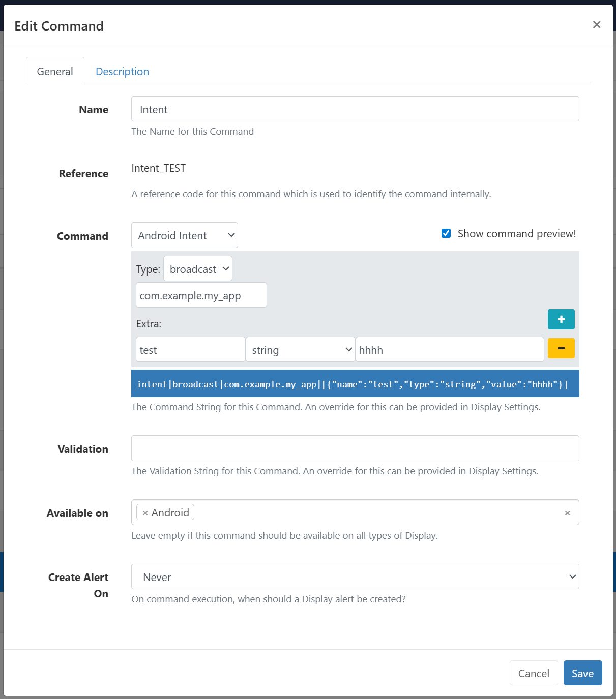Click the Cancel button
Image resolution: width=616 pixels, height=699 pixels.
click(x=534, y=673)
